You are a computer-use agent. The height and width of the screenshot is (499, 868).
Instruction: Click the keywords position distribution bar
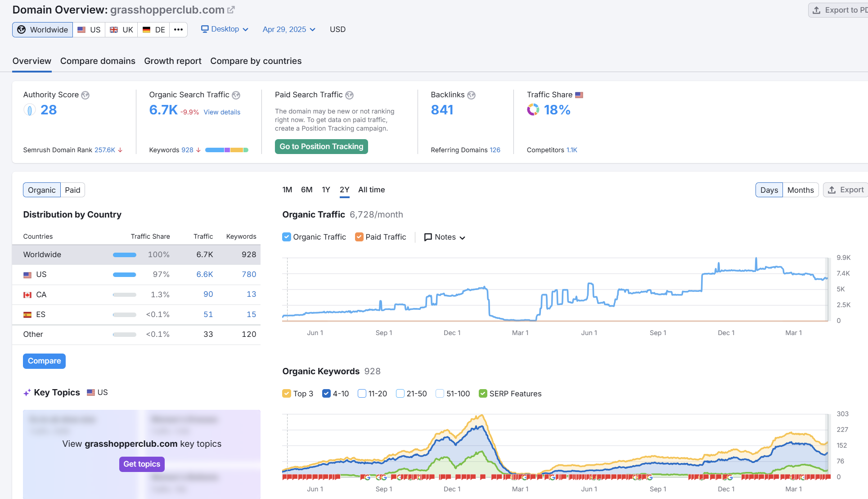coord(227,150)
